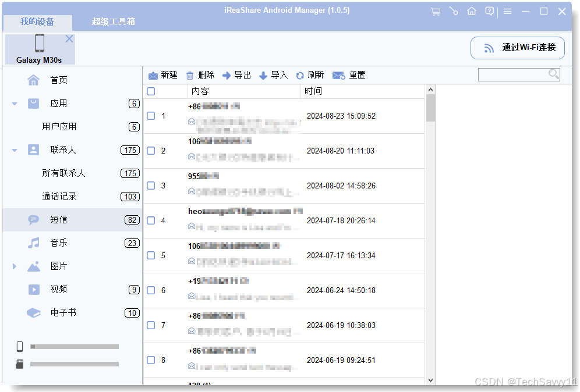This screenshot has height=392, width=580.
Task: Click the 重置 reset button
Action: click(x=349, y=76)
